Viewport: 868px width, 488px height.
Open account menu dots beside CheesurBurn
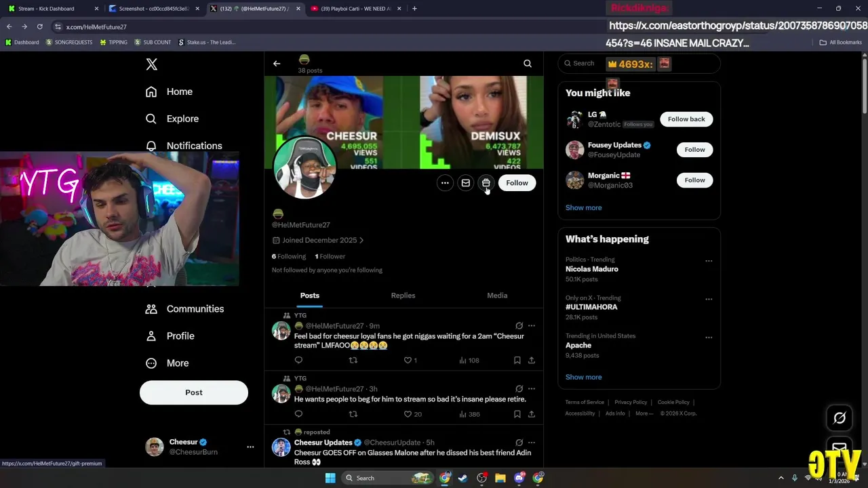pos(250,447)
